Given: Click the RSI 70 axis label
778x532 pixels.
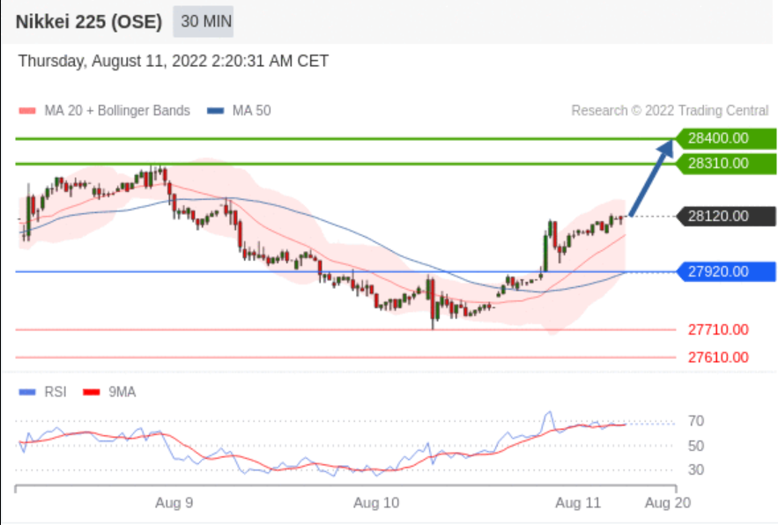Looking at the screenshot, I should [696, 421].
